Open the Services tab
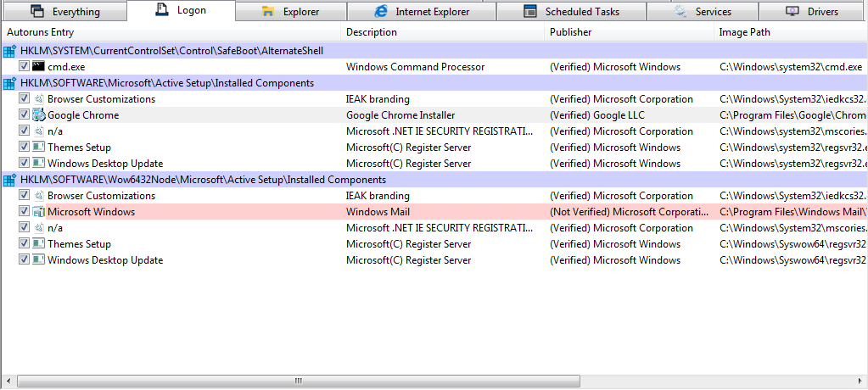The height and width of the screenshot is (390, 868). coord(703,11)
